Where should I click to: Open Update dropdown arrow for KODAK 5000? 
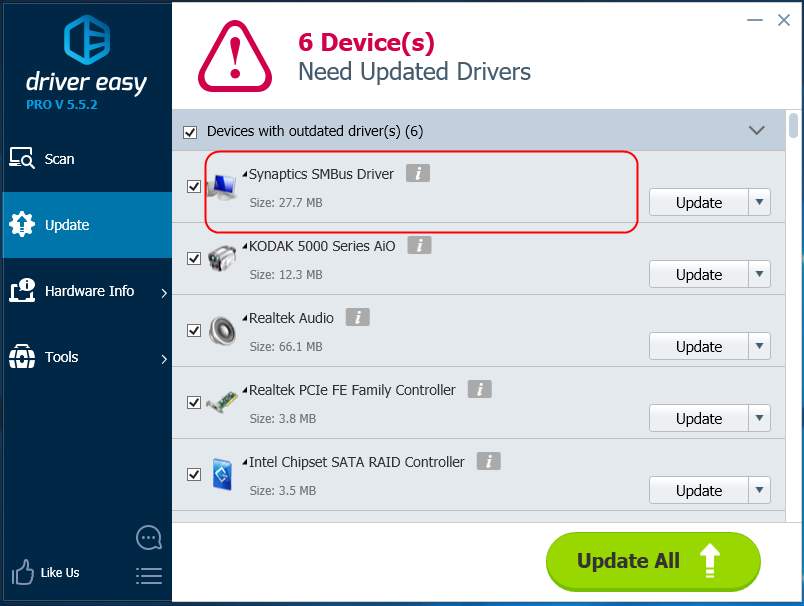(759, 274)
